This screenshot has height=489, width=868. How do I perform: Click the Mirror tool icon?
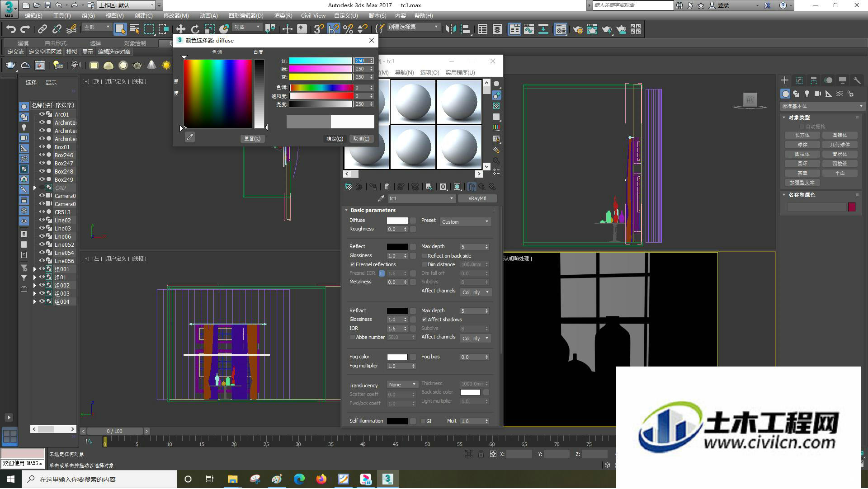pyautogui.click(x=451, y=29)
